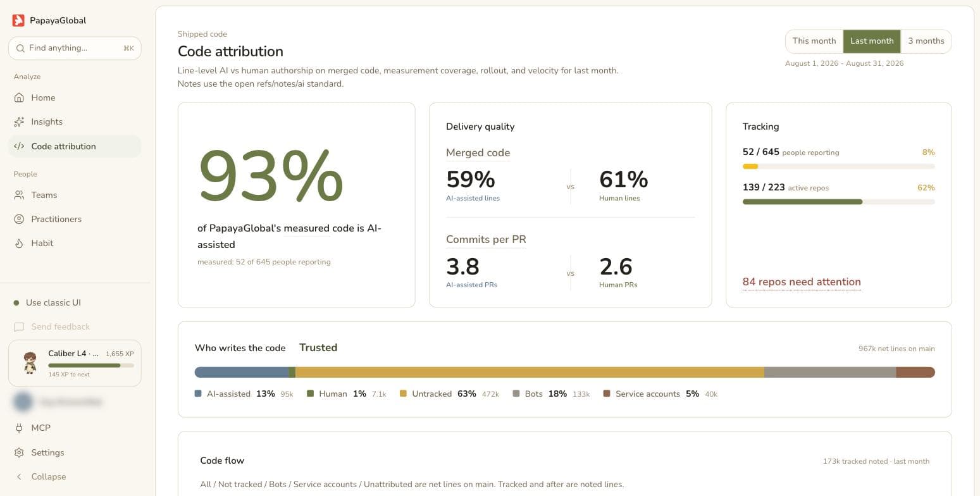Click the active repos progress bar
Image resolution: width=980 pixels, height=496 pixels.
coord(838,202)
